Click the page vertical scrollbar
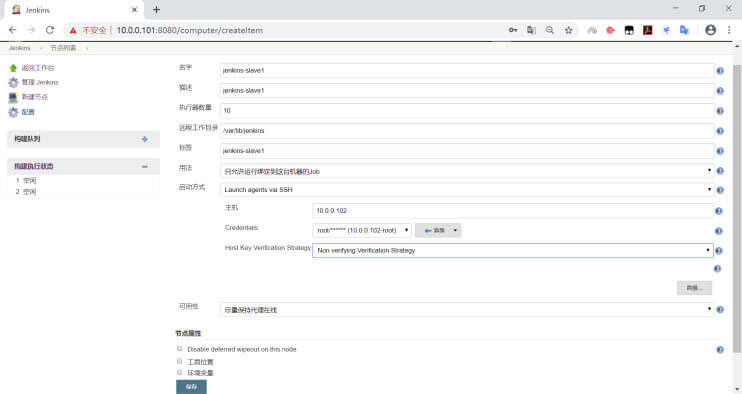 click(737, 208)
